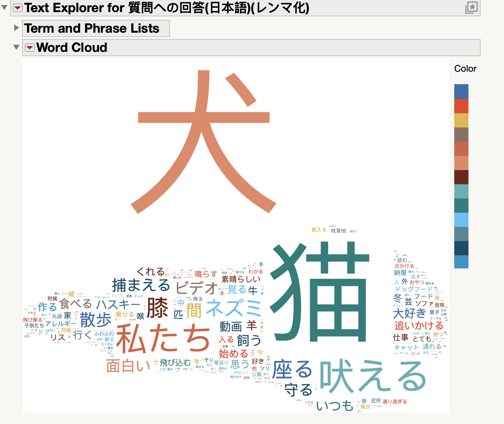The width and height of the screenshot is (504, 424).
Task: Choose the dark navy legend swatch
Action: pyautogui.click(x=461, y=248)
